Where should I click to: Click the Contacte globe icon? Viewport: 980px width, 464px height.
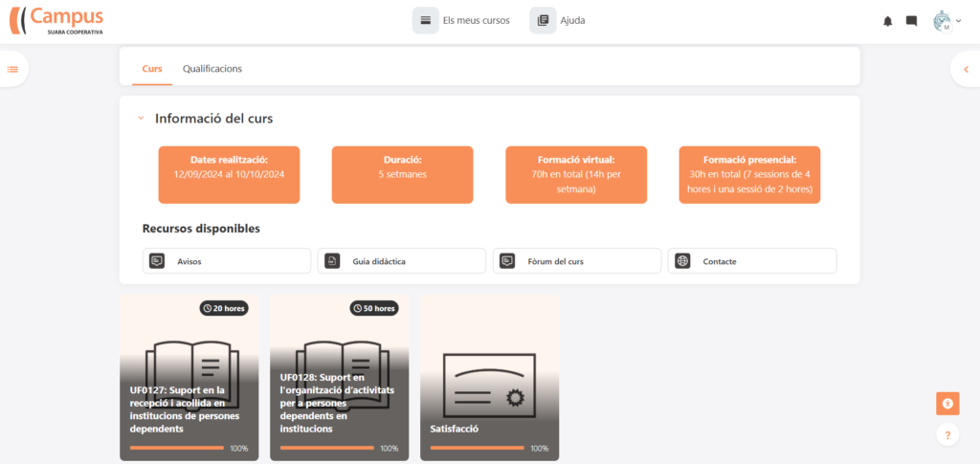[x=682, y=261]
